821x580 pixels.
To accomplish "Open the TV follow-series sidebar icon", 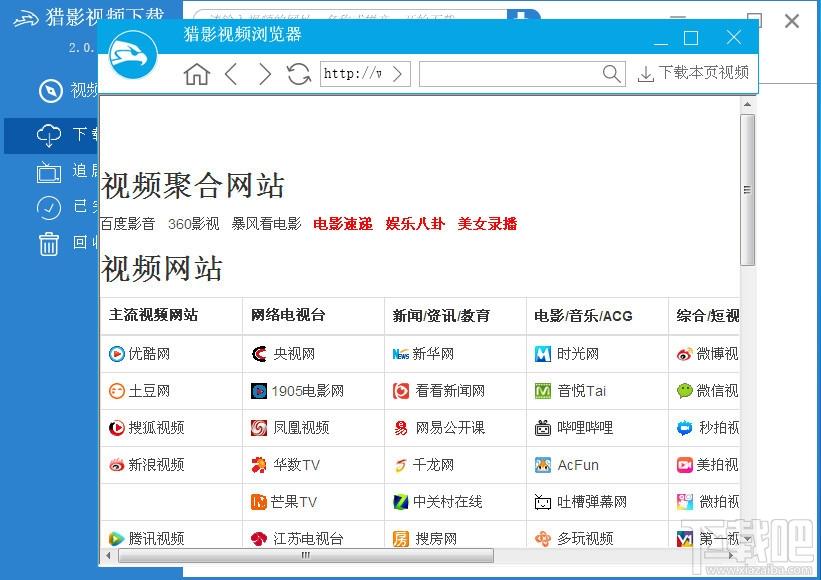I will 49,172.
